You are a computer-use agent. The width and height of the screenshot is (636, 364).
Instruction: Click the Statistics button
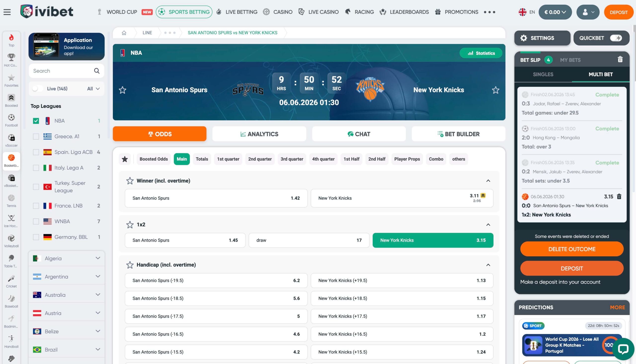click(x=481, y=53)
